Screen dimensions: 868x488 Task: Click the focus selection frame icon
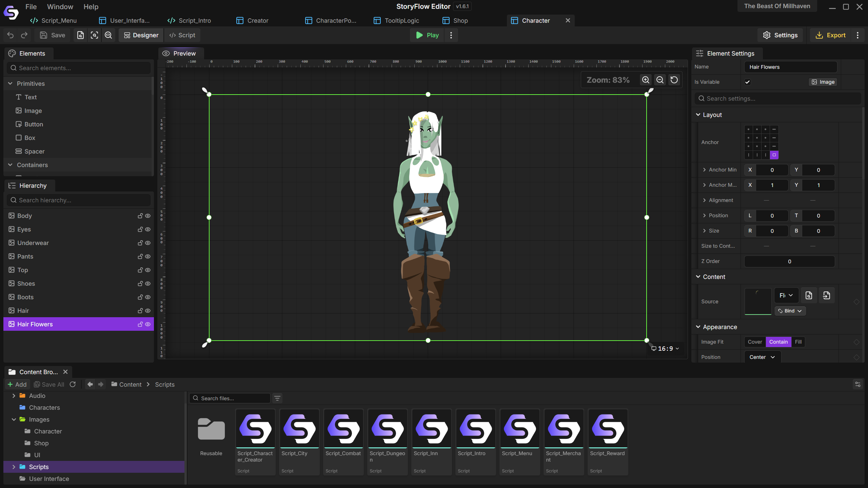(94, 35)
